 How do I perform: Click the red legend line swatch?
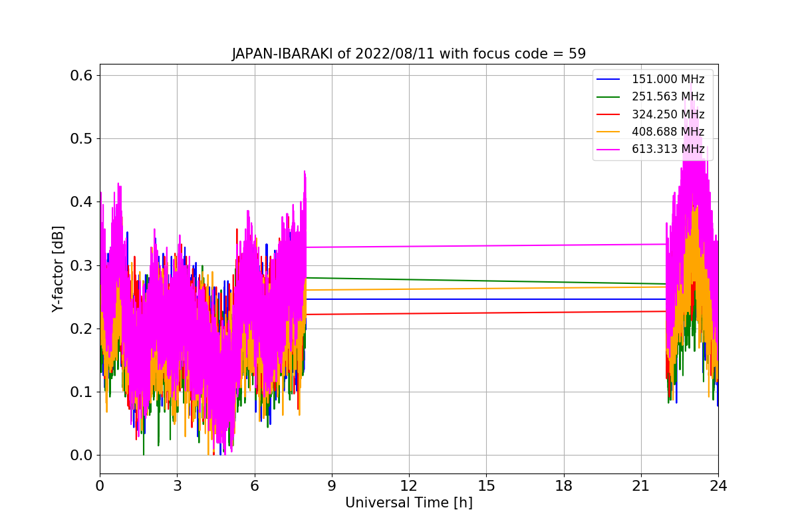[608, 114]
